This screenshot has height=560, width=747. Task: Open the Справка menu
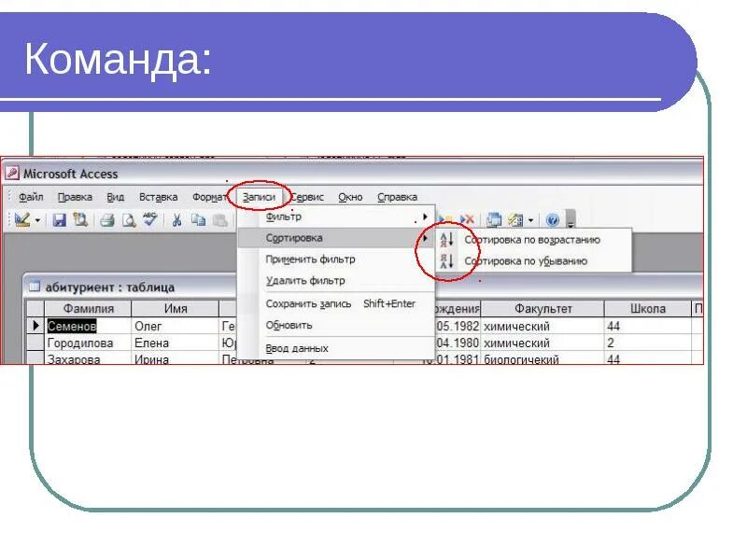click(398, 197)
